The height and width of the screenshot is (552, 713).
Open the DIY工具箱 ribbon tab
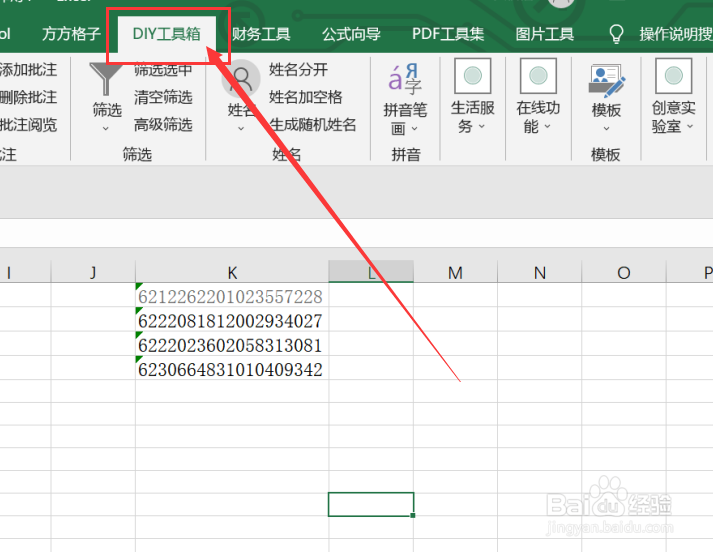click(x=166, y=34)
